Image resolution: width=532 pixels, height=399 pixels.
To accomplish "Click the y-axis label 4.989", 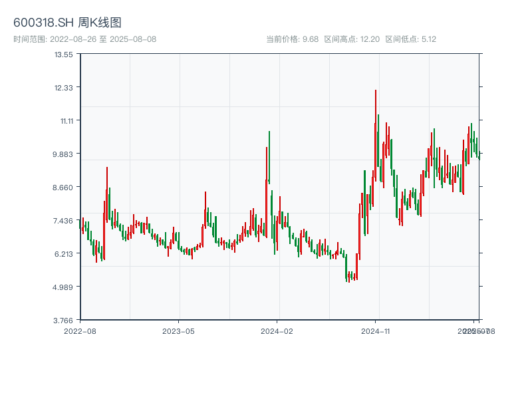I will (x=63, y=287).
